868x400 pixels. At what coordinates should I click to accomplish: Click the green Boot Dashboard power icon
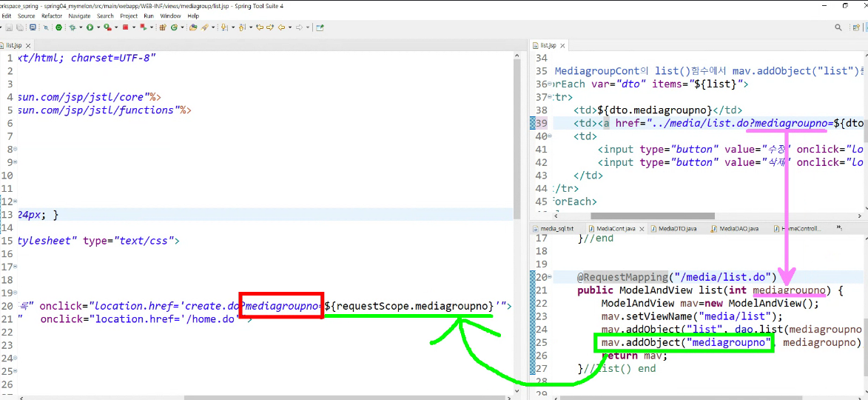(58, 27)
